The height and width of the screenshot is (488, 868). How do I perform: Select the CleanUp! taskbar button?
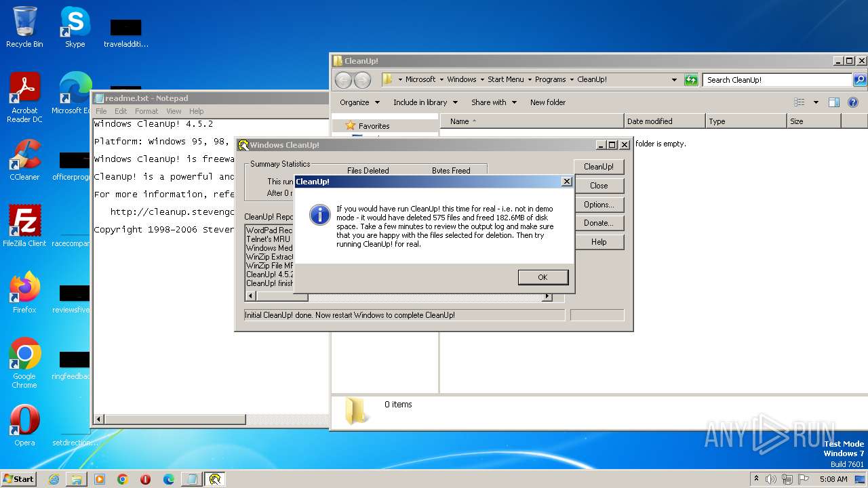tap(215, 479)
